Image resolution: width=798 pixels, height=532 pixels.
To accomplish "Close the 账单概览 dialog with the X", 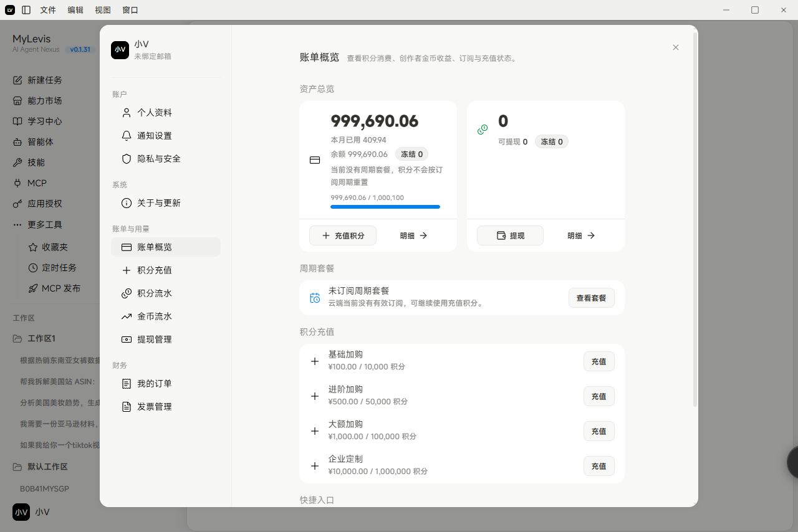I will tap(676, 47).
